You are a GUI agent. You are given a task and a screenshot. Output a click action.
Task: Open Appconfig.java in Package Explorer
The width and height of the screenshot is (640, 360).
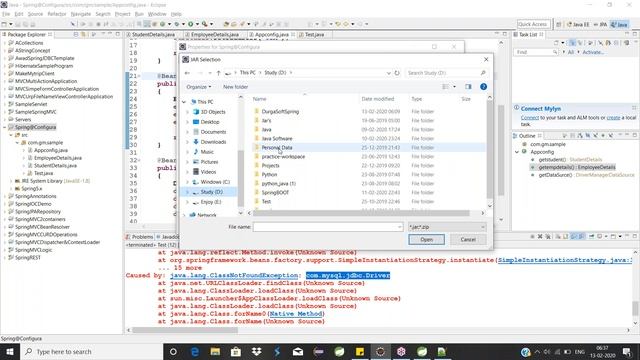point(51,150)
